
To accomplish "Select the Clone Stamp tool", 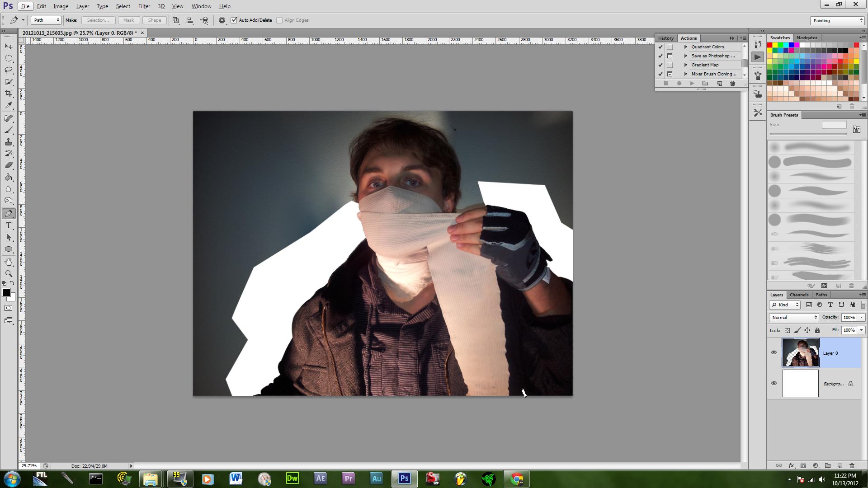I will coord(9,142).
